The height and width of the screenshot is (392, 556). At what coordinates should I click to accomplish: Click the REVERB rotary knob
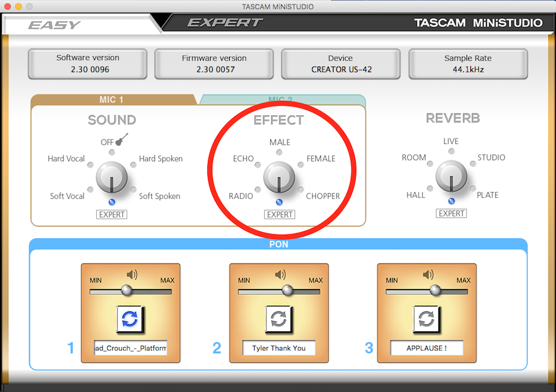pos(451,176)
